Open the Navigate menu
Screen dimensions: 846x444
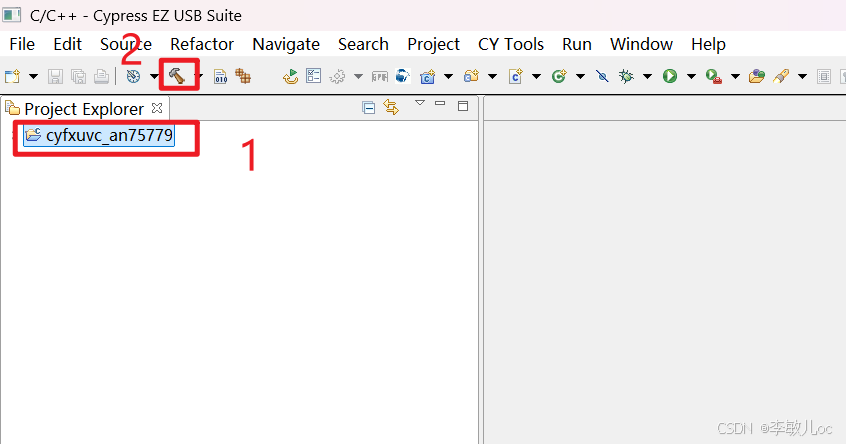(286, 44)
